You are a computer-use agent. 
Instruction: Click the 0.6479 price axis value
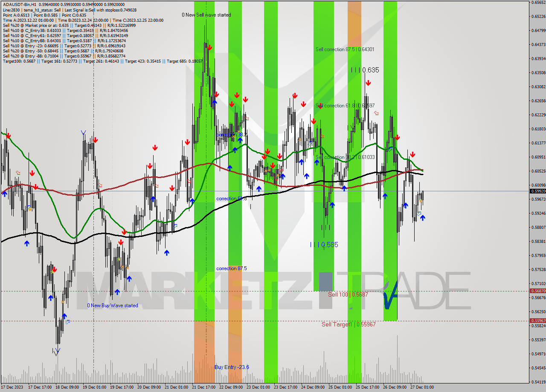click(x=539, y=30)
